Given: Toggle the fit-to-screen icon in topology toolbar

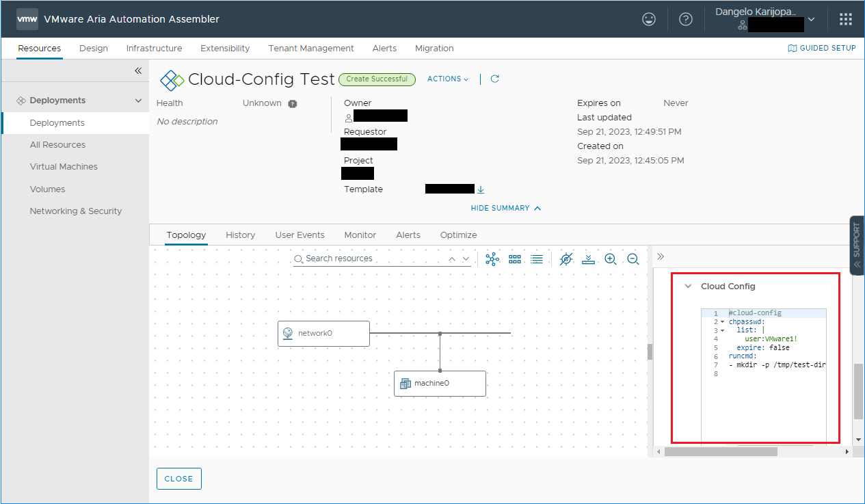Looking at the screenshot, I should 589,258.
